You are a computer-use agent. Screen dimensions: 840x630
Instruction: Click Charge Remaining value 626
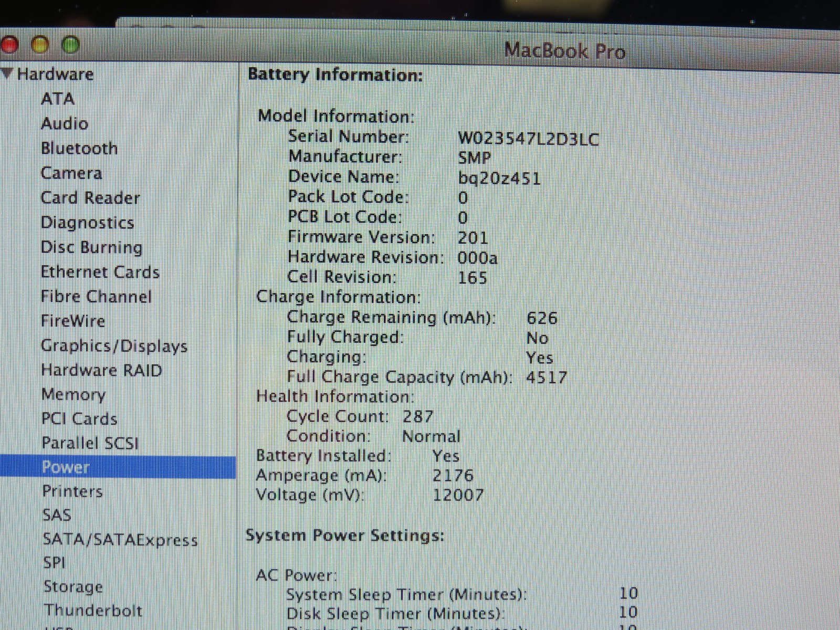coord(542,318)
